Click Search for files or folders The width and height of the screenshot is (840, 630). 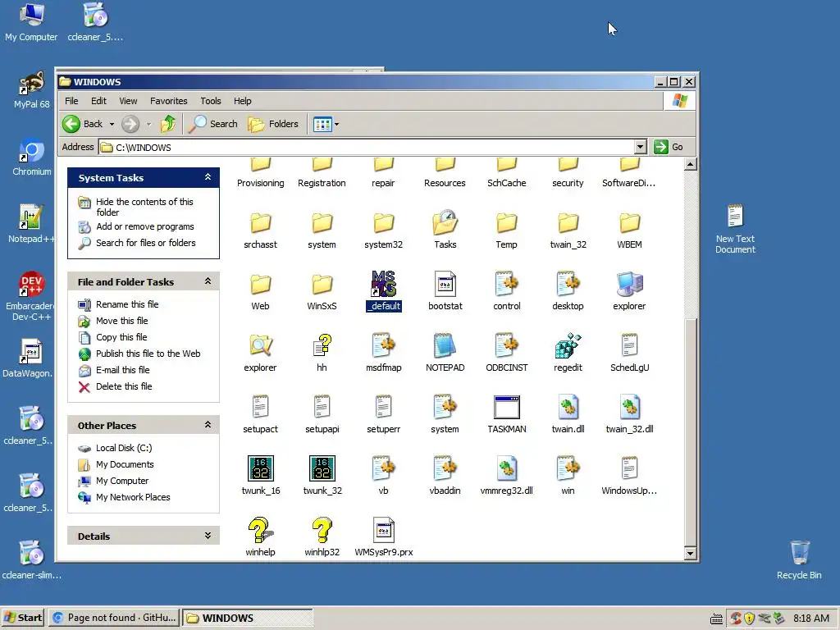[x=146, y=243]
